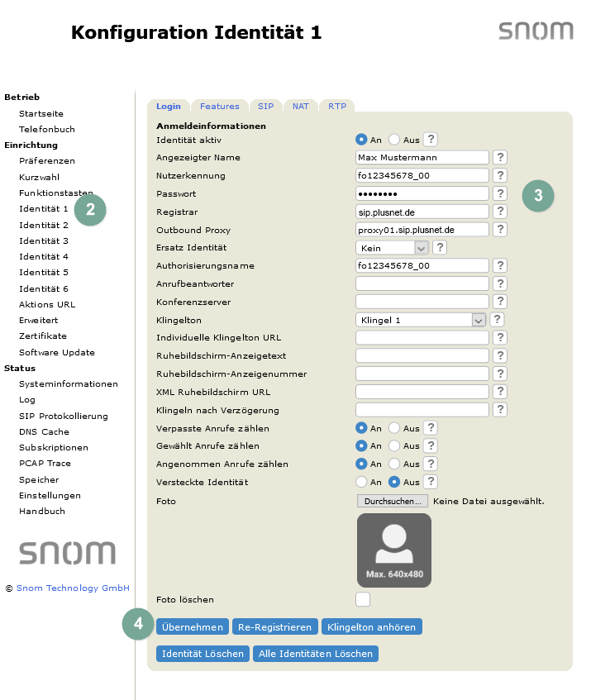Open Software Update in the sidebar
The height and width of the screenshot is (700, 610).
57,352
